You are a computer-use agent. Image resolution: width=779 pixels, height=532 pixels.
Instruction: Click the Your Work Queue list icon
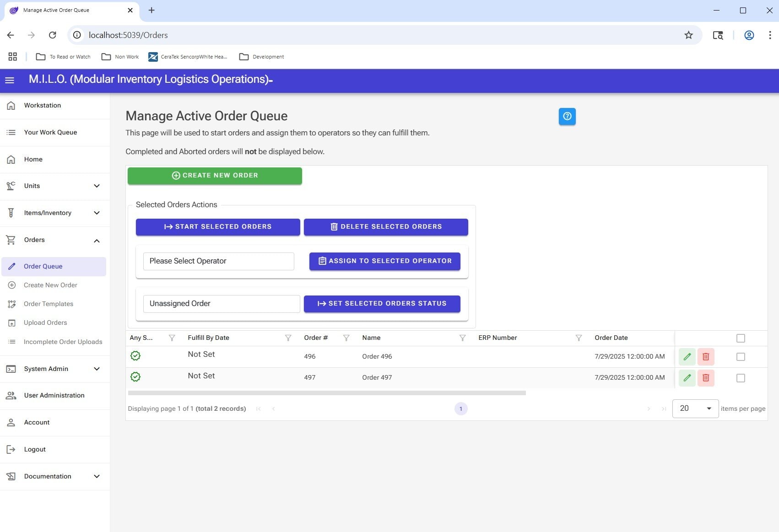[11, 133]
